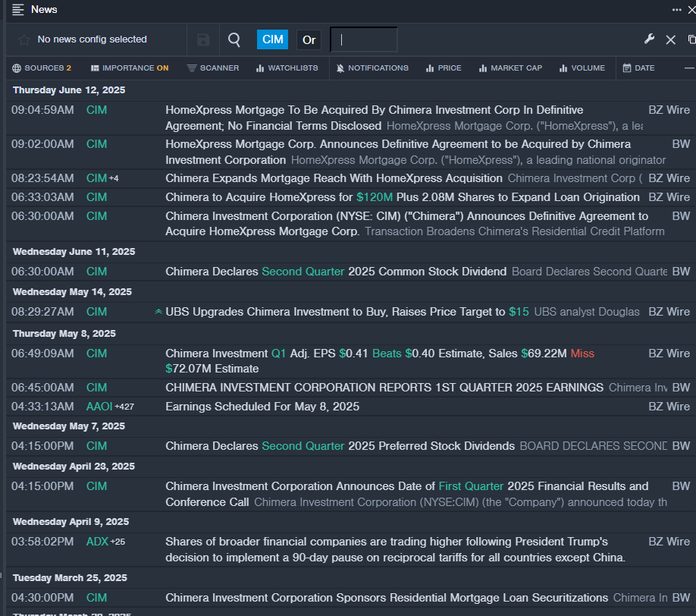Open 'Chimera Investment Q1 Adj. EPS' headline
This screenshot has height=616, width=696.
[380, 361]
